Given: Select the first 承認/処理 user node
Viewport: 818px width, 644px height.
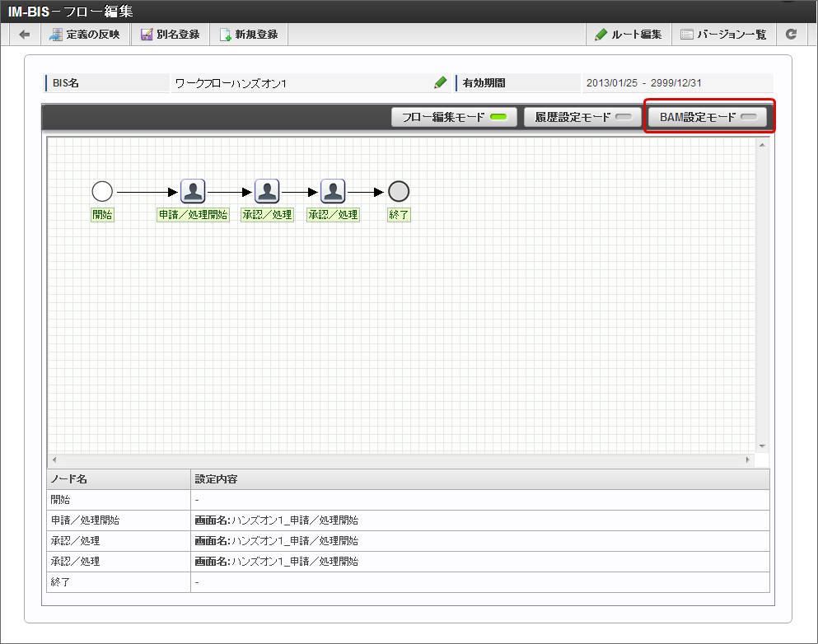Looking at the screenshot, I should [267, 192].
